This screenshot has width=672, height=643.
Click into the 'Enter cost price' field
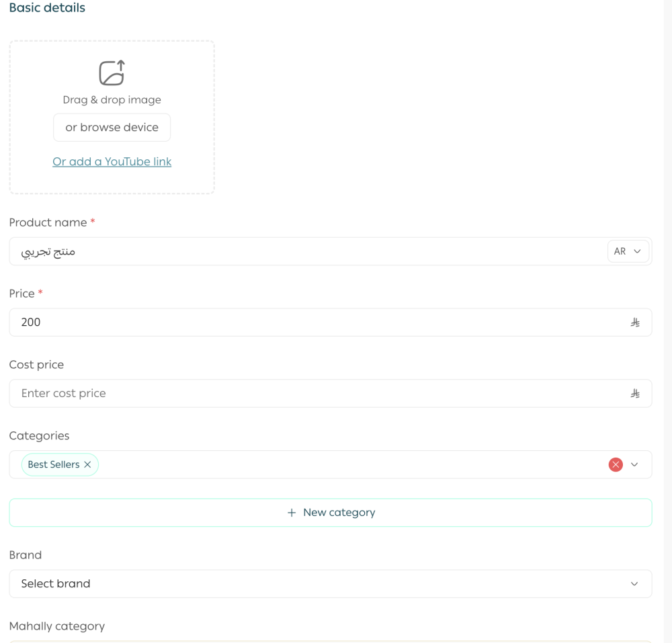302,394
